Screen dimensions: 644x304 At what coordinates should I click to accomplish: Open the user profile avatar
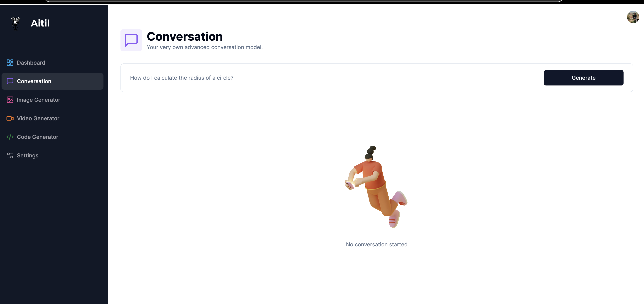pyautogui.click(x=633, y=17)
